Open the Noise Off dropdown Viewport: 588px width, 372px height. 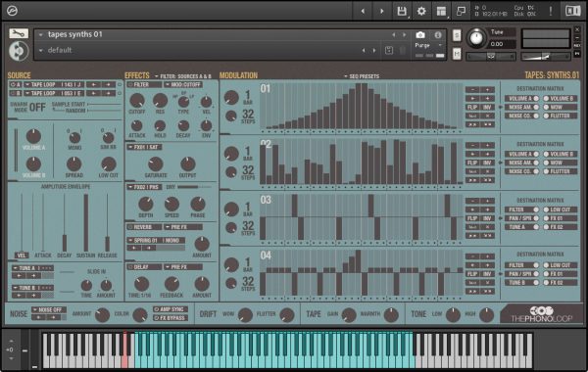click(49, 309)
